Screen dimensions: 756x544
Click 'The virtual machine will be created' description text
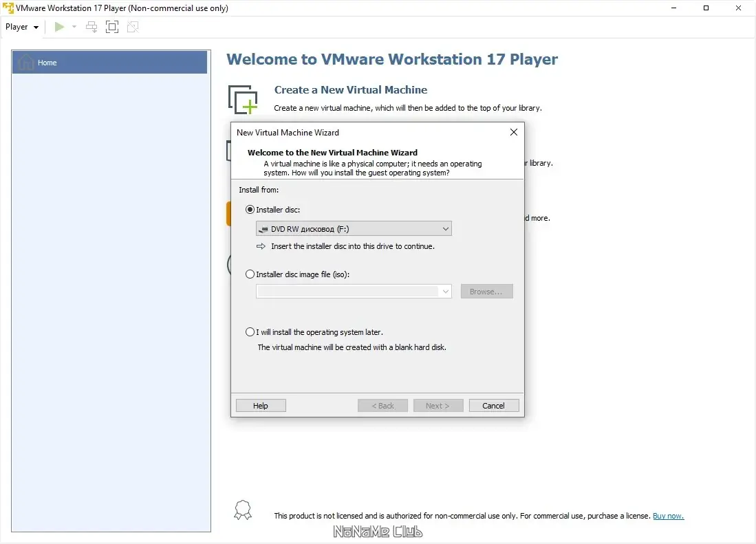[x=352, y=347]
